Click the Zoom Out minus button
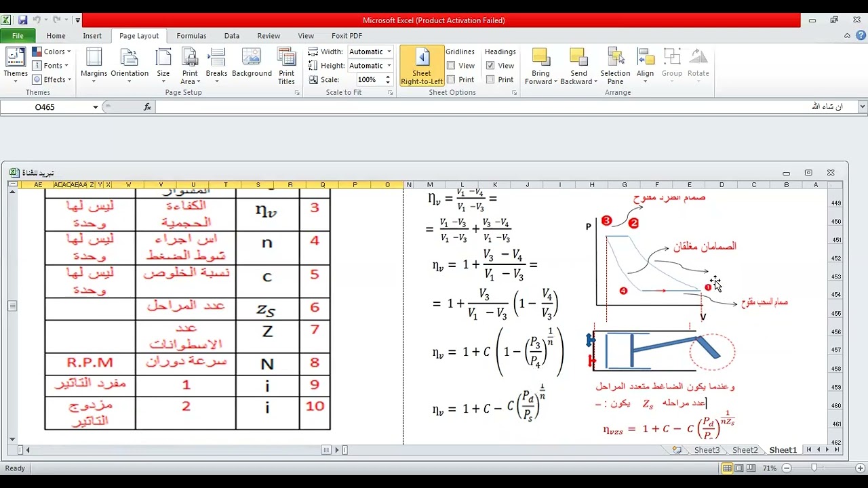This screenshot has height=488, width=868. click(787, 468)
